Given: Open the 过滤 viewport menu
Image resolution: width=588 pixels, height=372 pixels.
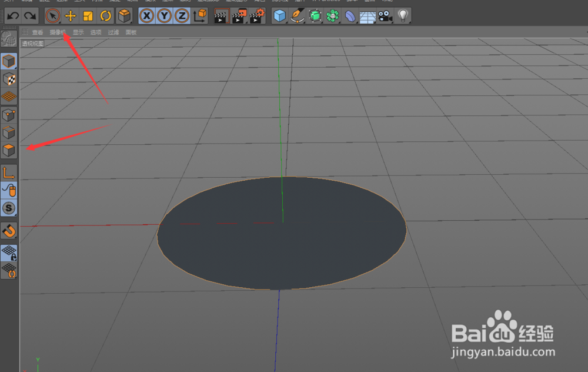Looking at the screenshot, I should click(x=113, y=32).
